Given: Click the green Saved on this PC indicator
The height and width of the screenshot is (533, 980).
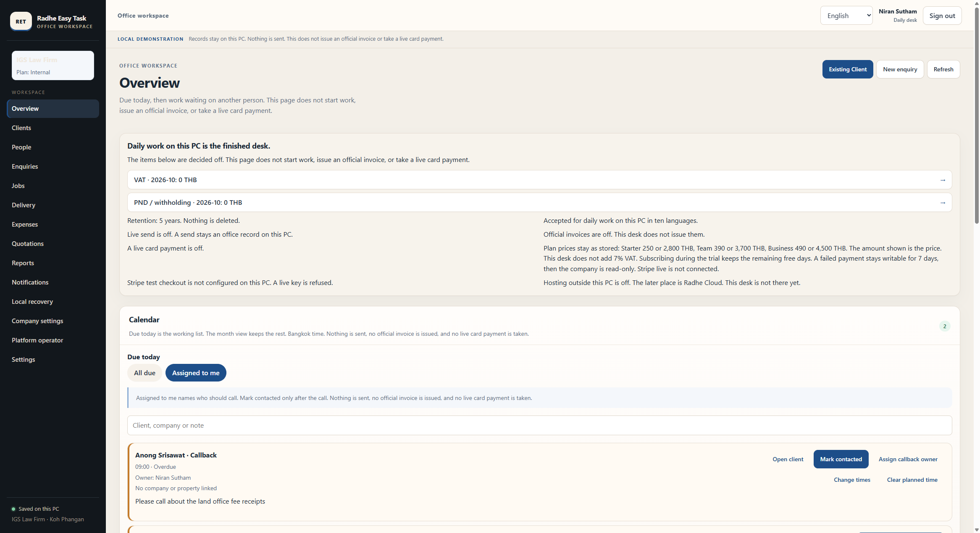Looking at the screenshot, I should click(13, 509).
